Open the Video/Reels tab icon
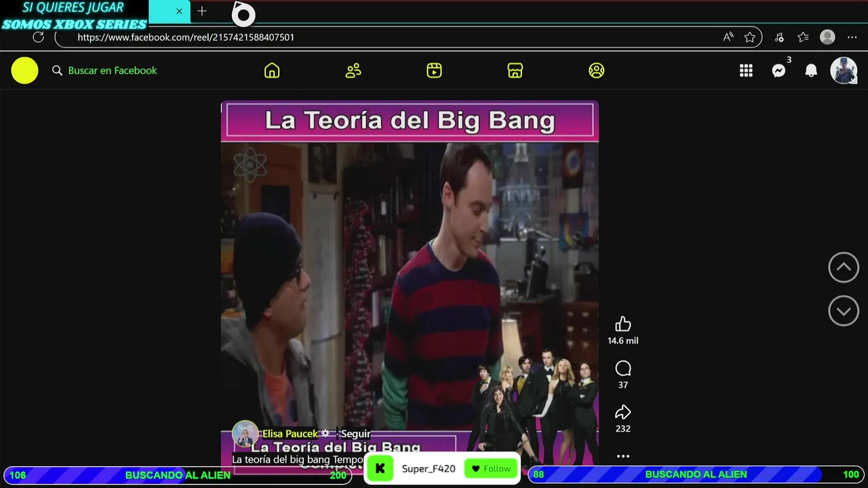The image size is (868, 488). [x=435, y=70]
